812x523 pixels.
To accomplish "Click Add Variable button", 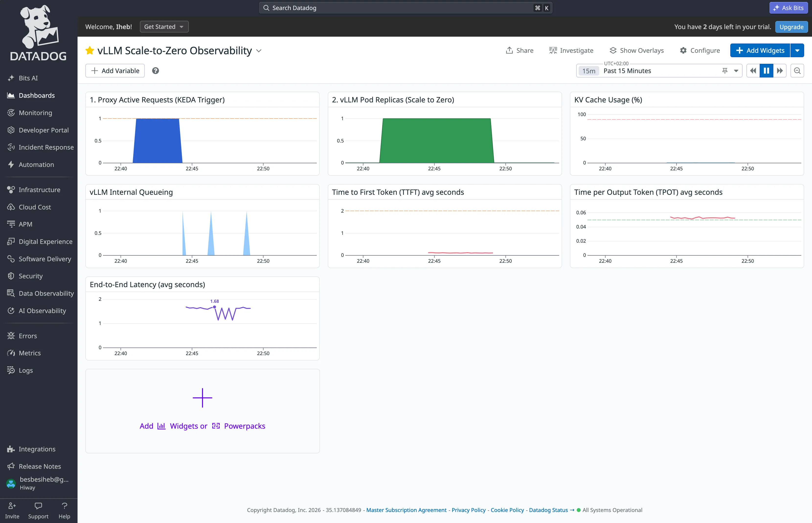I will point(115,71).
